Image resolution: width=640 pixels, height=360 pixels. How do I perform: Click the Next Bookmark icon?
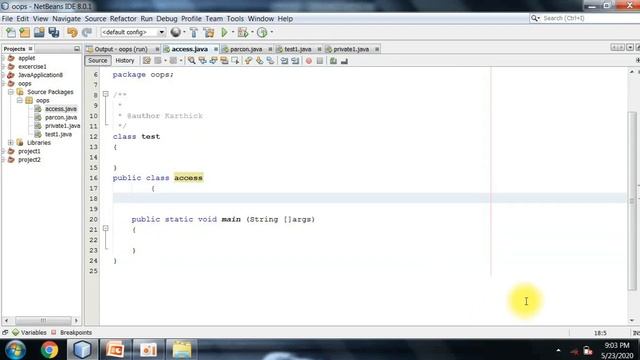(259, 61)
